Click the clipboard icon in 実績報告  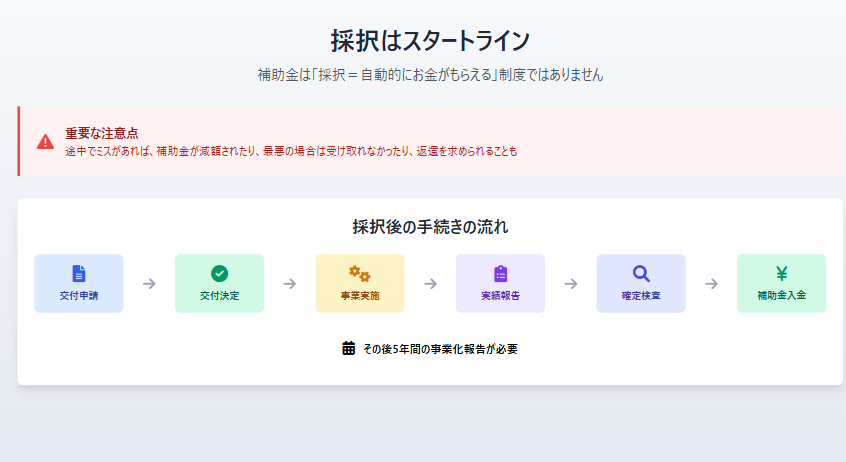(500, 273)
